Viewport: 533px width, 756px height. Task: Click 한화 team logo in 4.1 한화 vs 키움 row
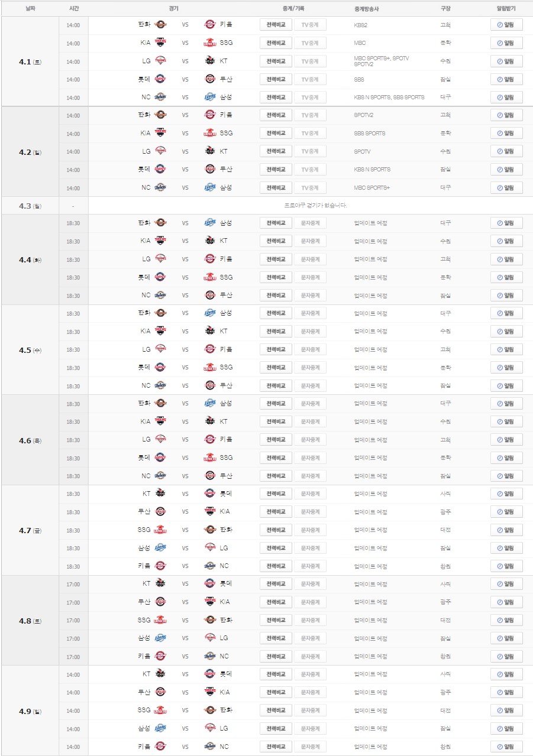click(x=160, y=25)
